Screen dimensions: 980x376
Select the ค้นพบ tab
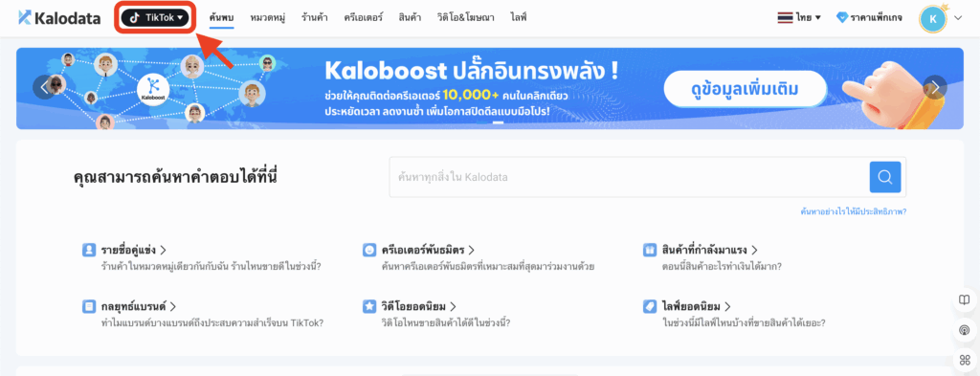pos(222,17)
